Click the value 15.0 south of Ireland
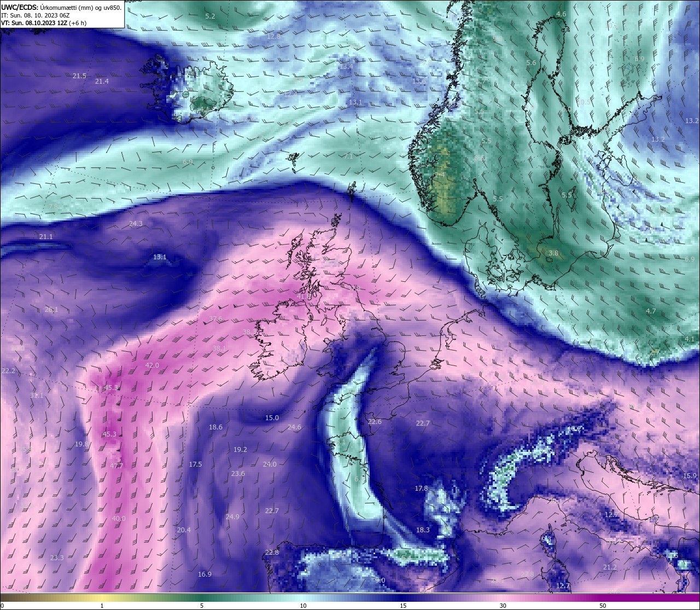700x610 pixels. pyautogui.click(x=272, y=417)
